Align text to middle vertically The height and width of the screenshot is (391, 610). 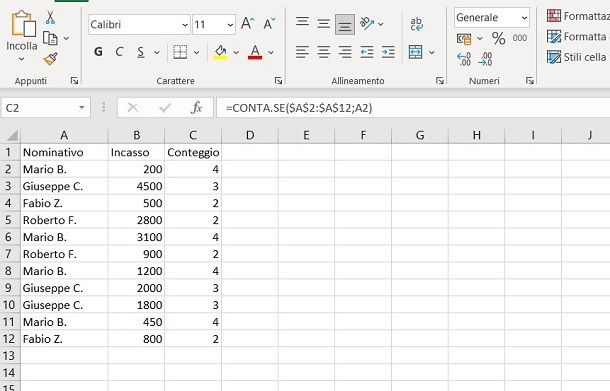[323, 24]
